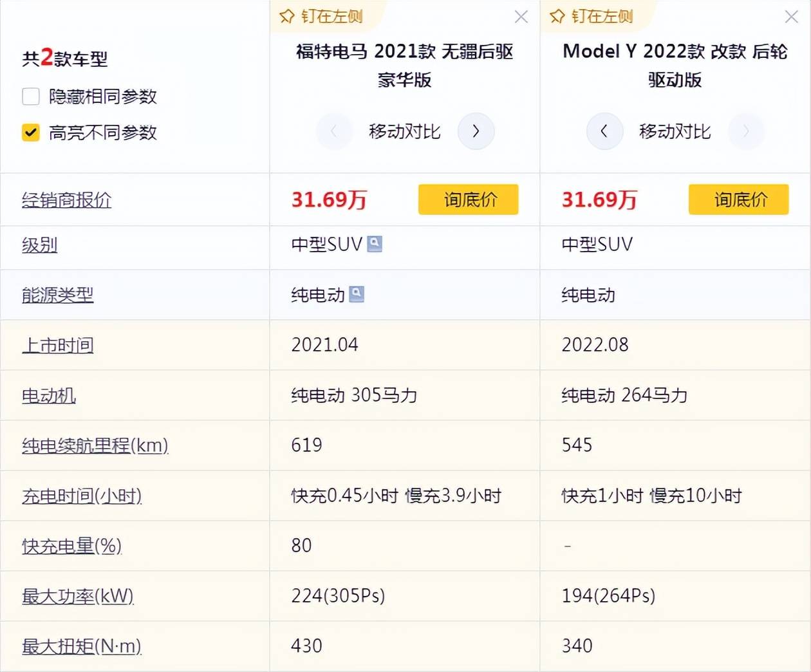
Task: Click pin icon above Model Y column
Action: 557,16
